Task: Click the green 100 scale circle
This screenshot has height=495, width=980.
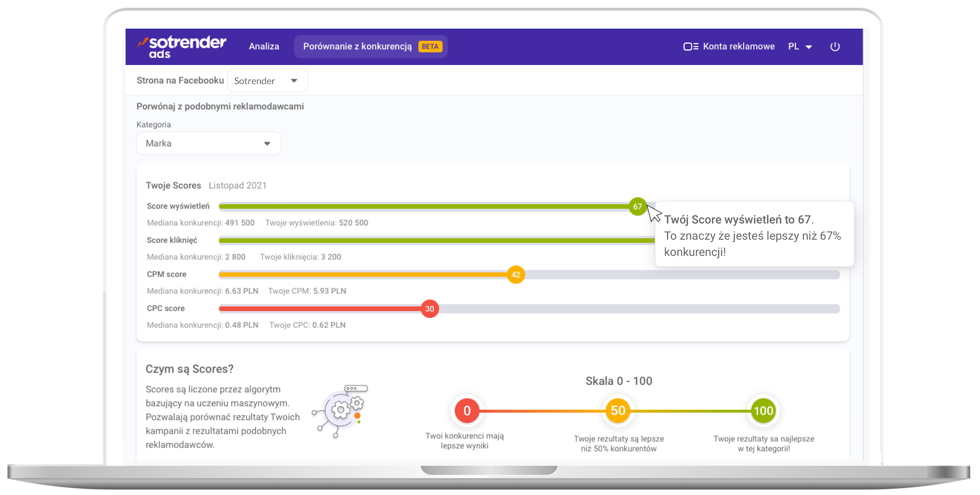Action: coord(763,410)
